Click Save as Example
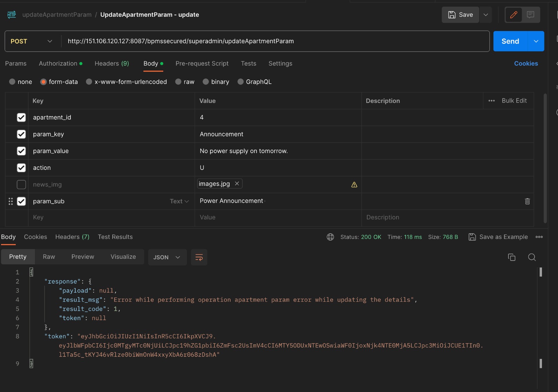 coord(498,237)
